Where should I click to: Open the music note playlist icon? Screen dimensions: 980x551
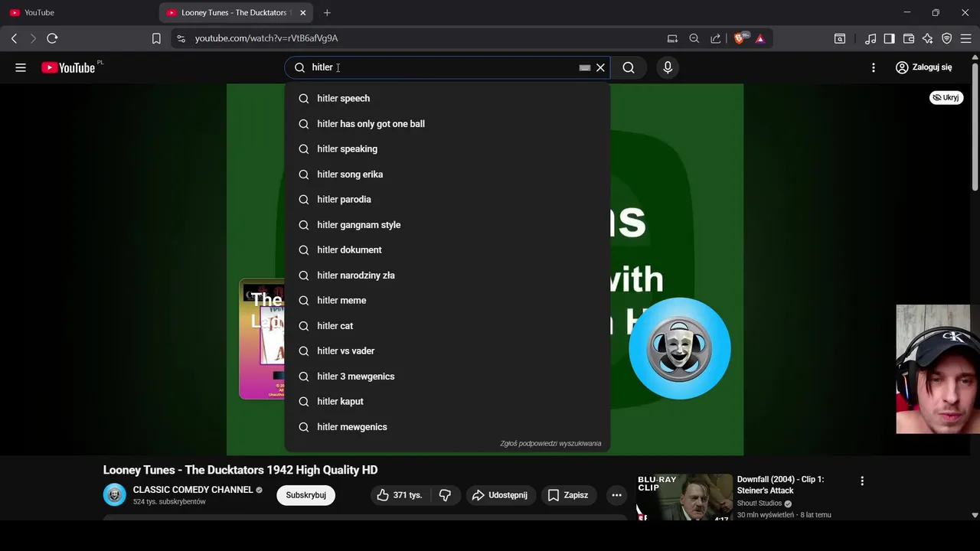pyautogui.click(x=871, y=38)
